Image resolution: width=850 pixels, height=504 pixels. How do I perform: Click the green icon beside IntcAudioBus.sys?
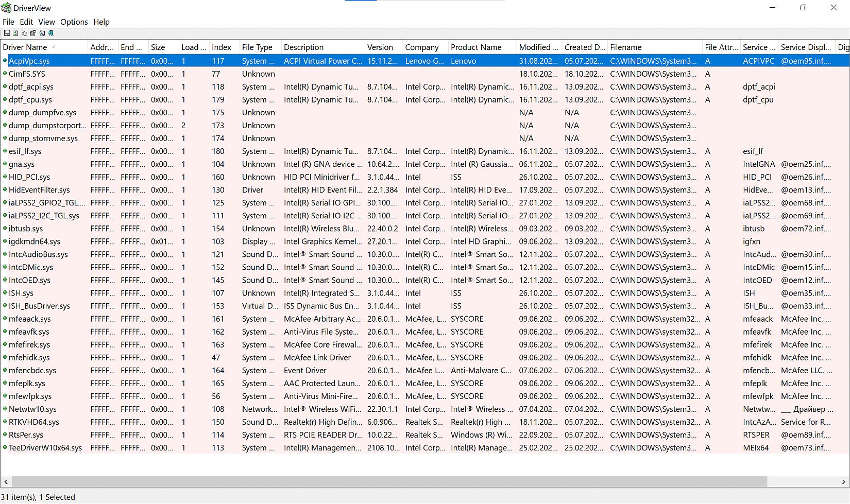point(5,254)
